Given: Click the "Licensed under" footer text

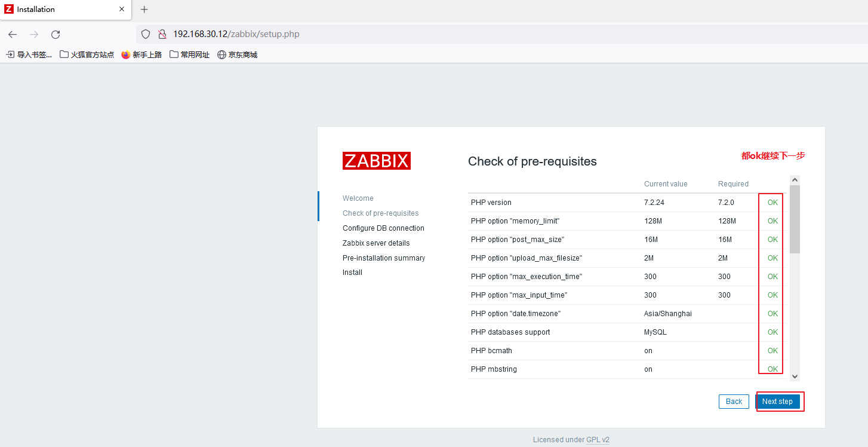Looking at the screenshot, I should [x=559, y=440].
